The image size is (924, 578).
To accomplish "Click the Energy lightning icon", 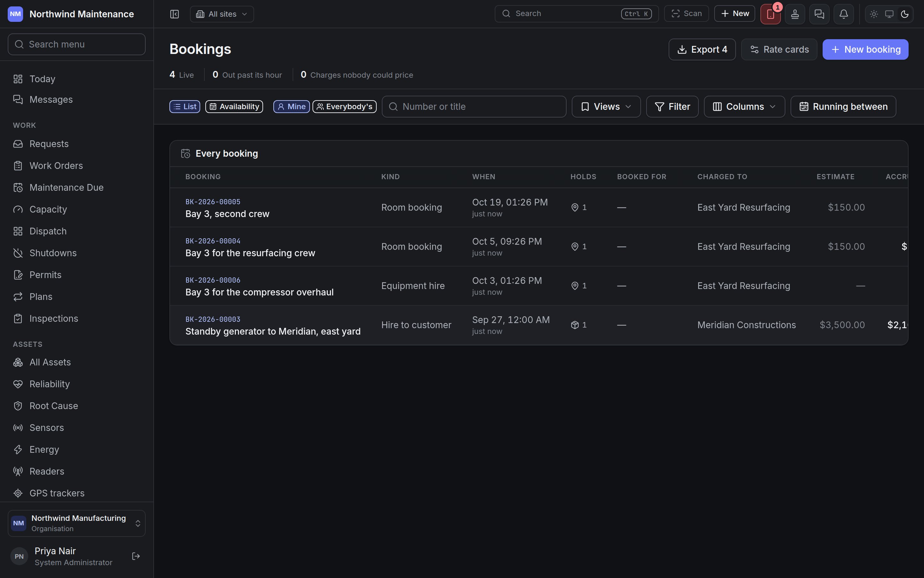I will point(18,450).
